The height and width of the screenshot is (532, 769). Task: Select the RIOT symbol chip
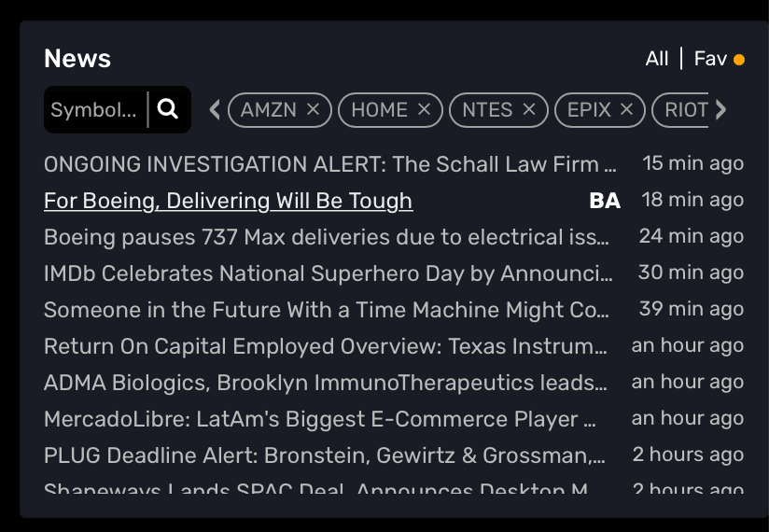(x=686, y=110)
